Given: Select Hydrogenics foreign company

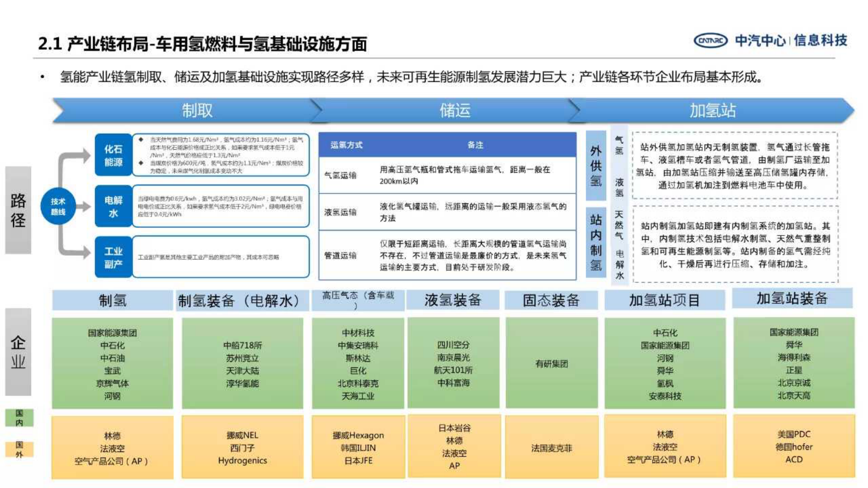Looking at the screenshot, I should click(243, 461).
